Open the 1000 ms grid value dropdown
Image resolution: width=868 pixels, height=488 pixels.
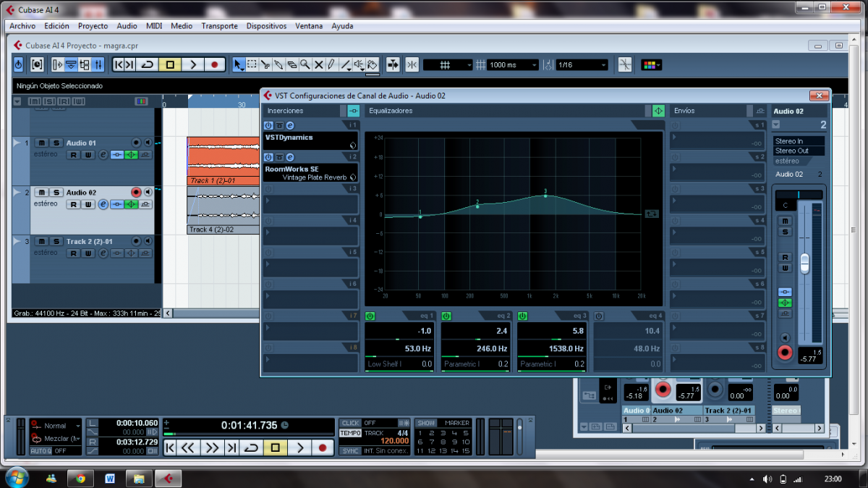513,65
